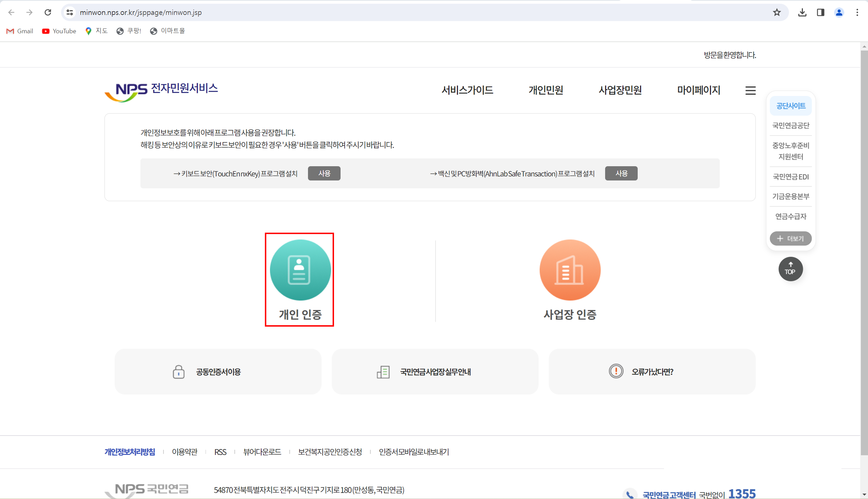Screen dimensions: 868x499
Task: Select the orange 사업장 인증 building icon
Action: click(x=570, y=270)
